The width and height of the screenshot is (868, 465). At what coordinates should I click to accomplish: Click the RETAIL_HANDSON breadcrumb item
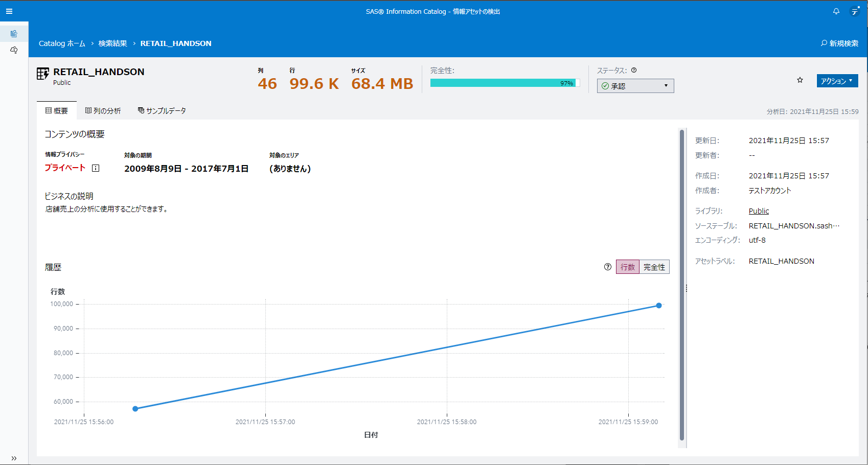pos(176,43)
